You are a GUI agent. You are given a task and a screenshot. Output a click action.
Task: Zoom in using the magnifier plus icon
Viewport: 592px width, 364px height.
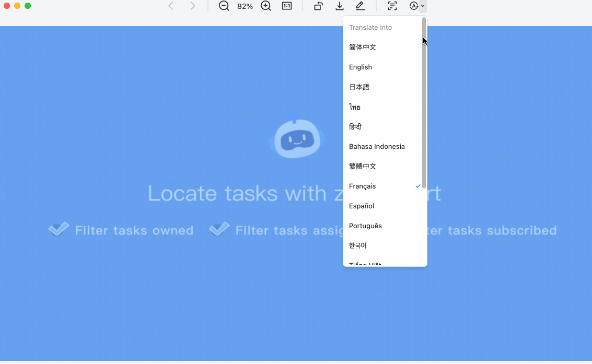point(265,6)
